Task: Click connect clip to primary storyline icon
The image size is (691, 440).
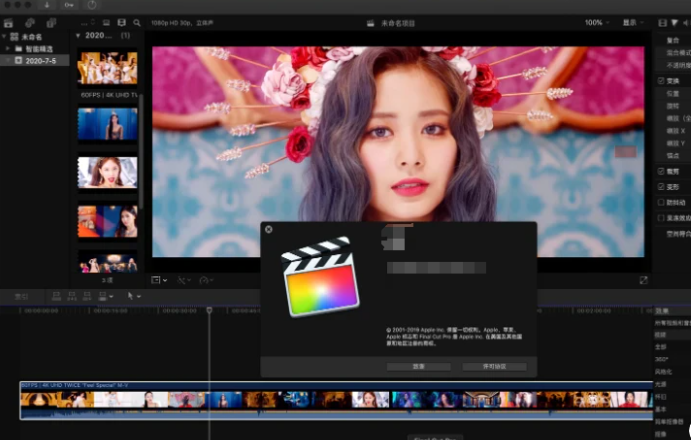Action: (x=56, y=296)
